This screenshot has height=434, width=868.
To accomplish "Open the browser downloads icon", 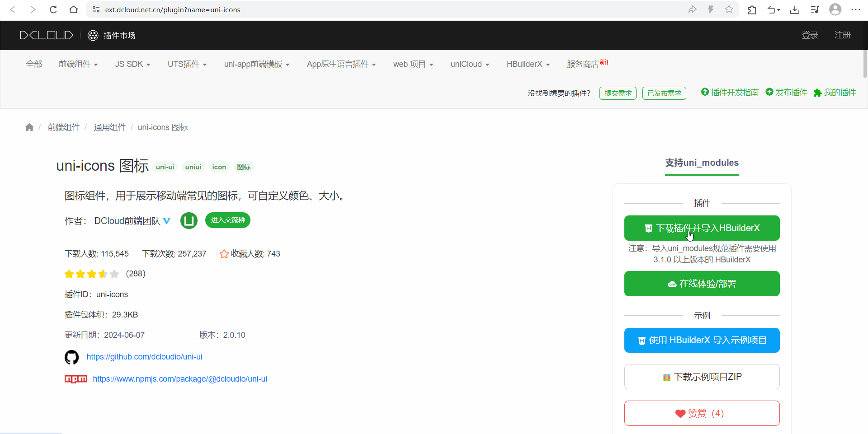I will tap(795, 9).
